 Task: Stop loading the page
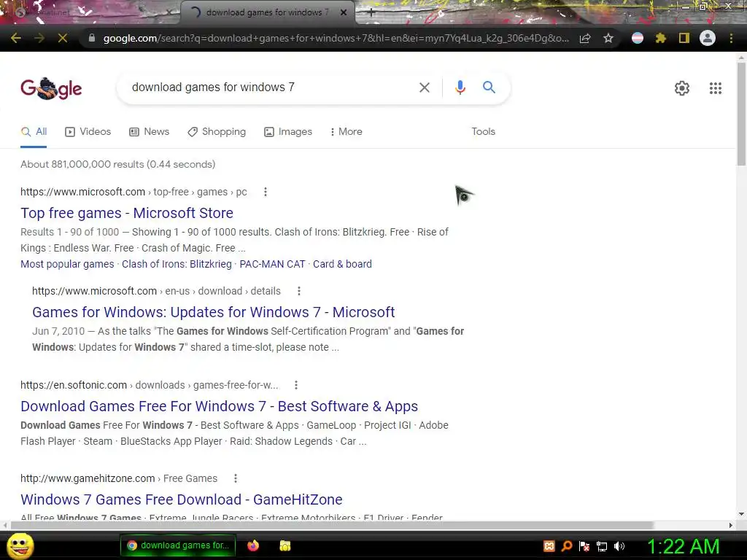pyautogui.click(x=63, y=38)
